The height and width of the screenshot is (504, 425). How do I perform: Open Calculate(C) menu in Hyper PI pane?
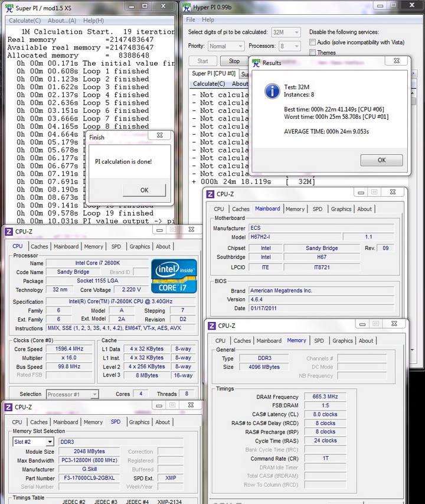coord(209,83)
